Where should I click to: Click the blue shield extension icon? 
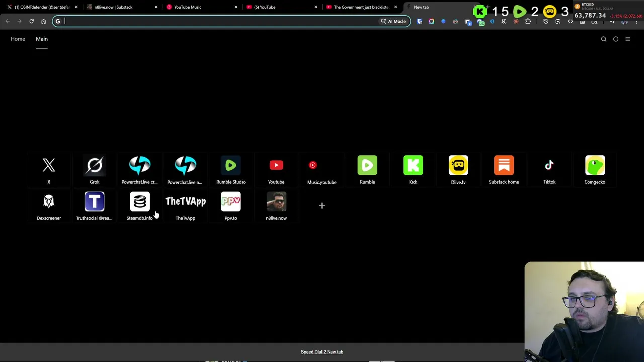(420, 21)
